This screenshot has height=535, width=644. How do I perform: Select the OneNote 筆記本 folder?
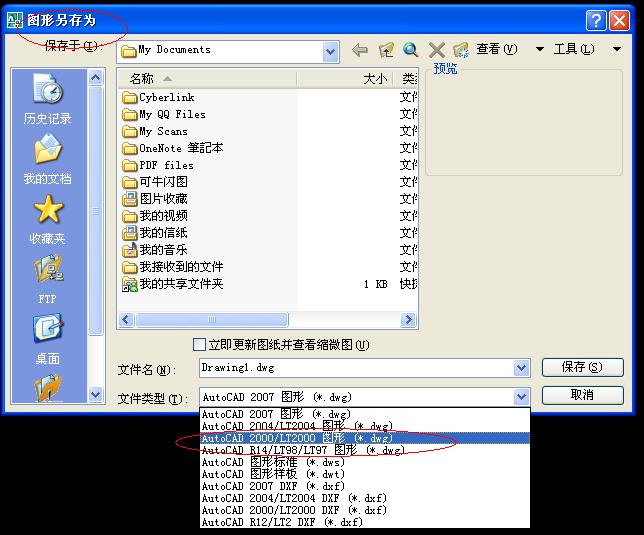pos(173,148)
